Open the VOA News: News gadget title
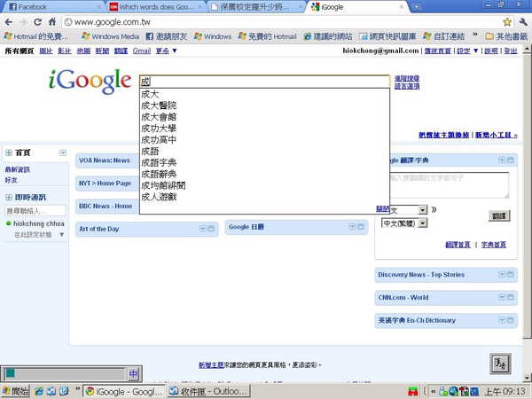The width and height of the screenshot is (532, 399). [105, 160]
